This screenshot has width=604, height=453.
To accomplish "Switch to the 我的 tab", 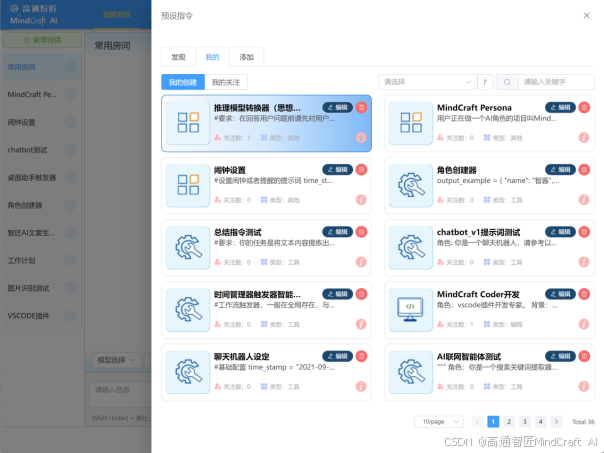I will 212,57.
